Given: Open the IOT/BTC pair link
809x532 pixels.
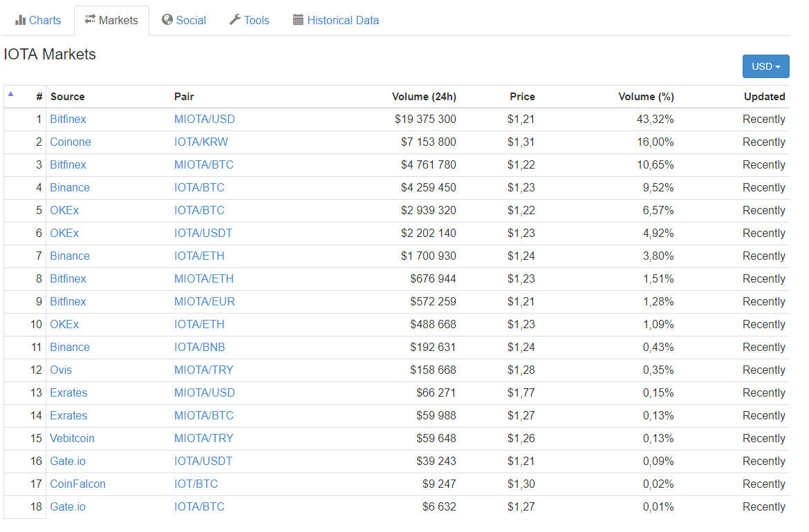Looking at the screenshot, I should pos(196,484).
